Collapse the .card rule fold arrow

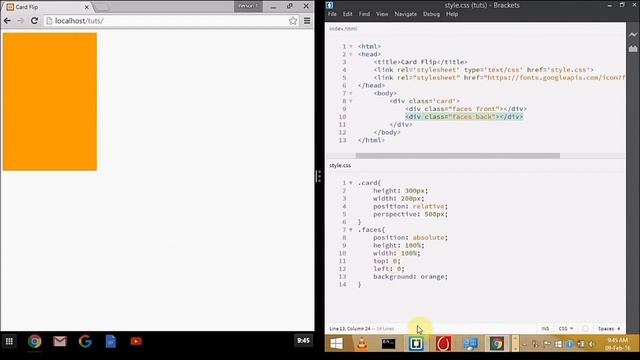point(351,183)
